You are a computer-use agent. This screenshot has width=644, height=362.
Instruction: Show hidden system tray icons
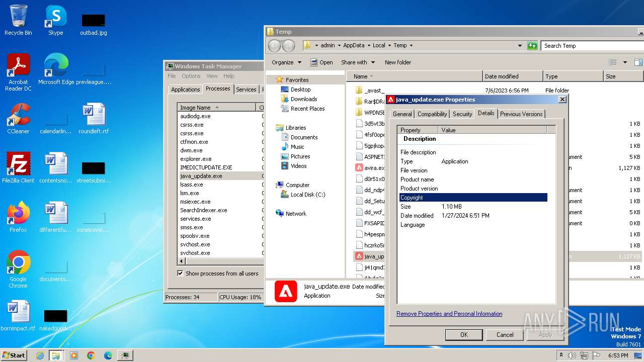click(561, 355)
